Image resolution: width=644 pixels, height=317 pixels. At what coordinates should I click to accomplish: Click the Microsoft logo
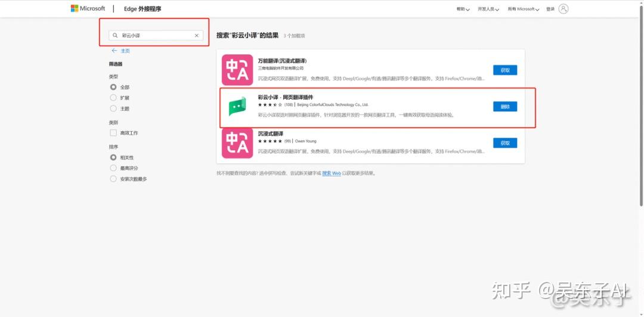click(x=88, y=8)
